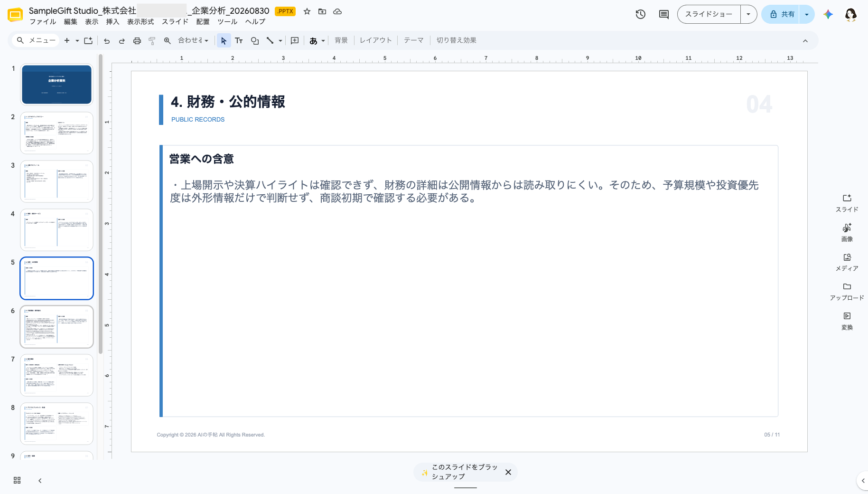The image size is (868, 494).
Task: Open side panel 画像 generator
Action: point(847,233)
